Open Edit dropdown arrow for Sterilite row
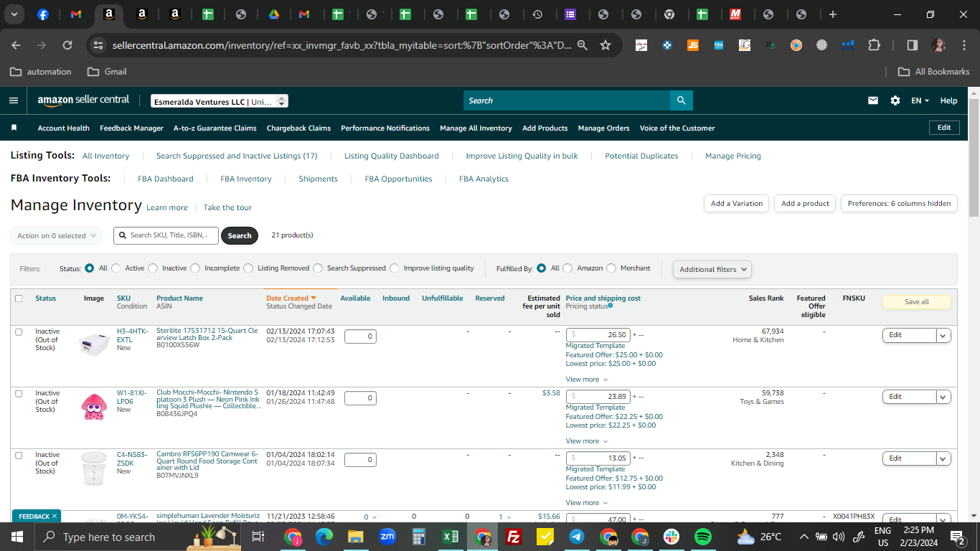The image size is (980, 551). point(943,335)
